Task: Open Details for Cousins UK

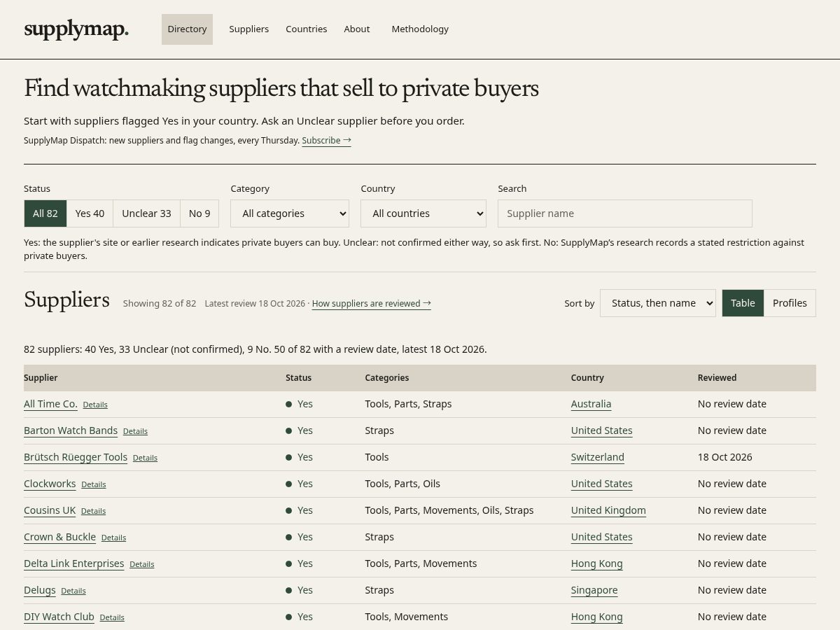Action: [93, 511]
